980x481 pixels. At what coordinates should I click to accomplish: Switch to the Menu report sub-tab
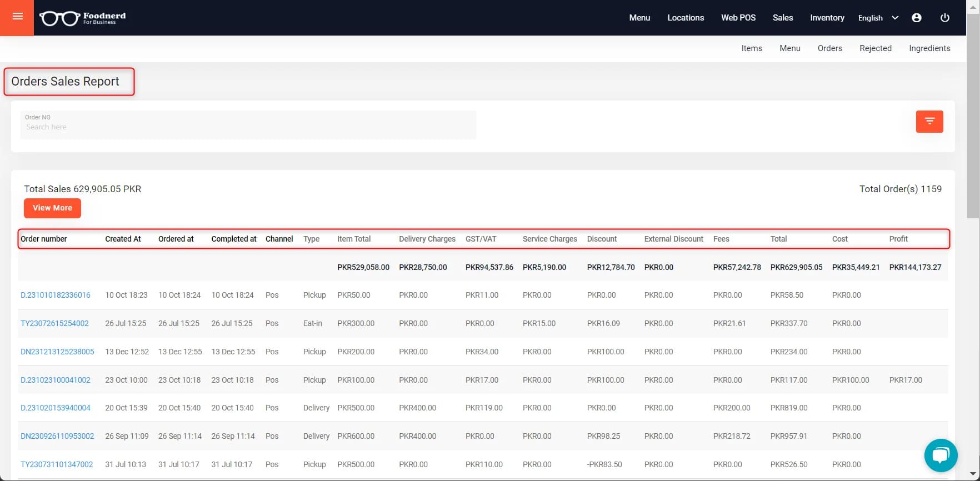(790, 48)
